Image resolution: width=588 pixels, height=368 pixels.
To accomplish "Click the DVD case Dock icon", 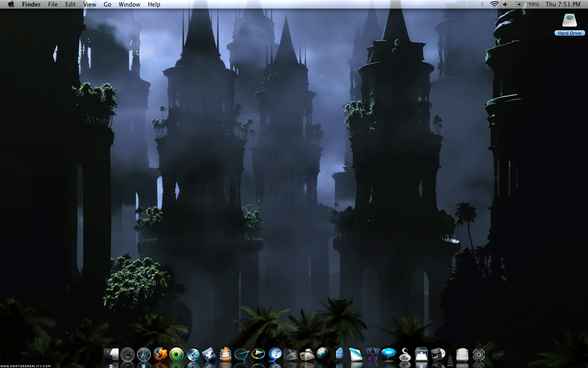I will coord(438,354).
